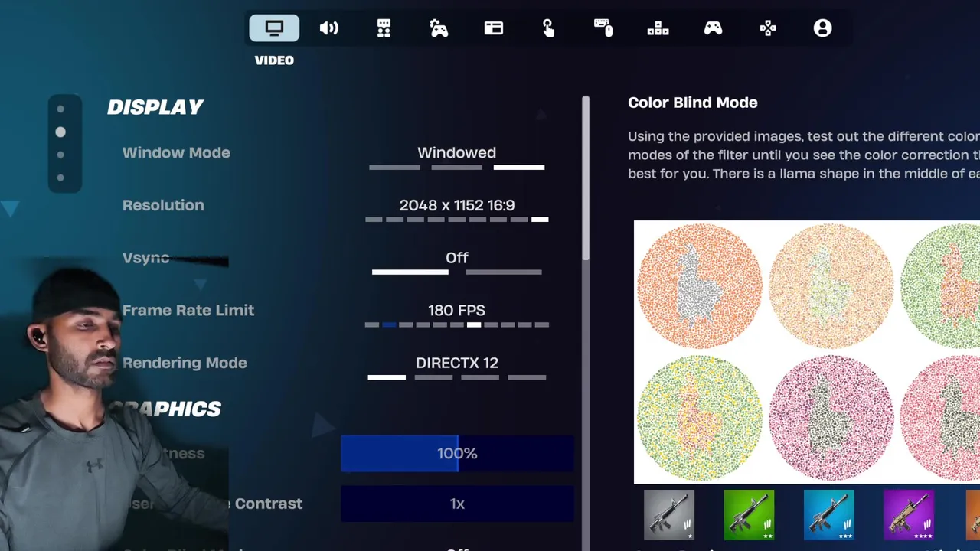Open Keyboard and Mouse settings icon
Screen dimensions: 980x551
pos(603,28)
